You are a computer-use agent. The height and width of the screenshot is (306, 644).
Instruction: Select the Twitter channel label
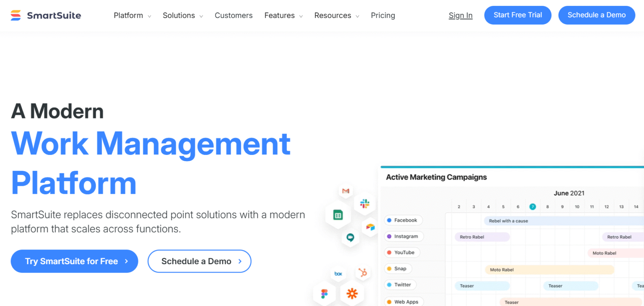click(400, 285)
